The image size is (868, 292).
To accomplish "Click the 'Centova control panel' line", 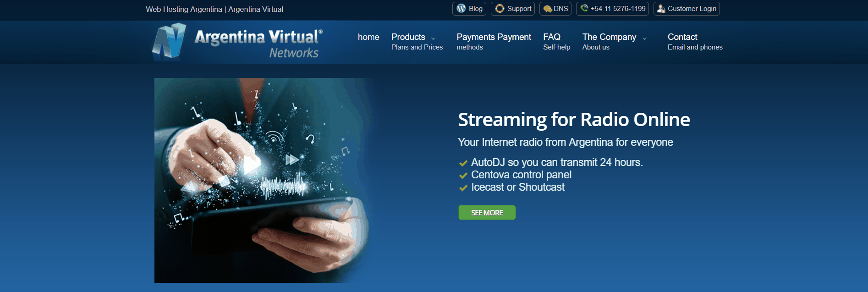I will click(x=521, y=175).
